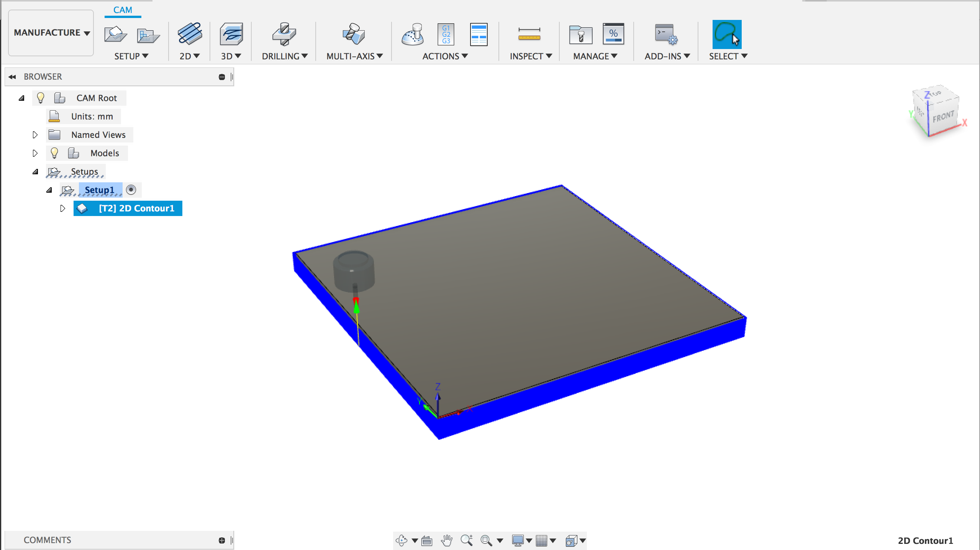
Task: Expand the Named Views folder
Action: (x=35, y=135)
